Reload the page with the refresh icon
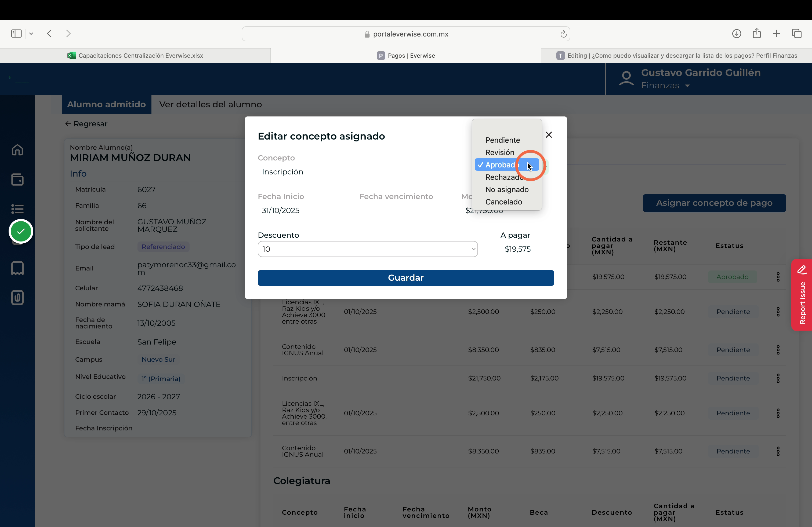Screen dimensions: 812x527 [563, 34]
